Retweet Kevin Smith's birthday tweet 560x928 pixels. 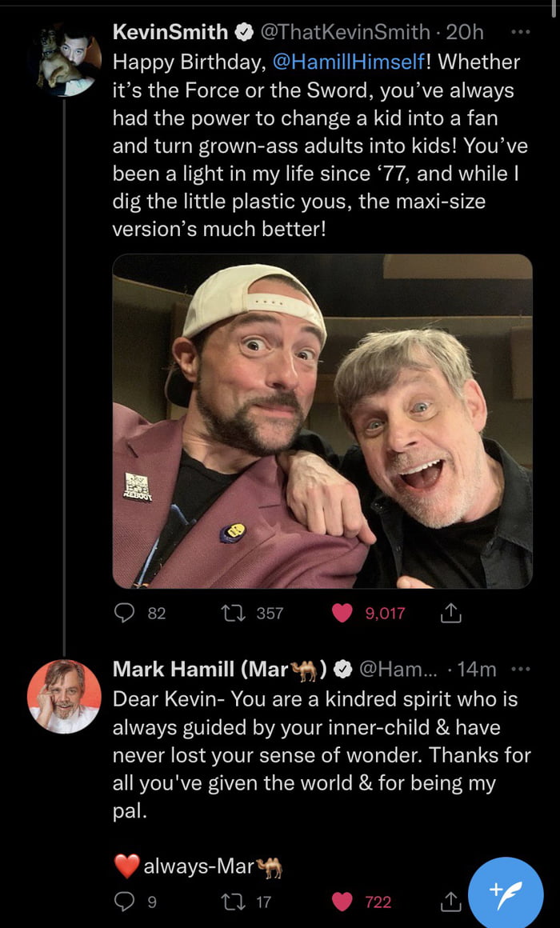234,613
